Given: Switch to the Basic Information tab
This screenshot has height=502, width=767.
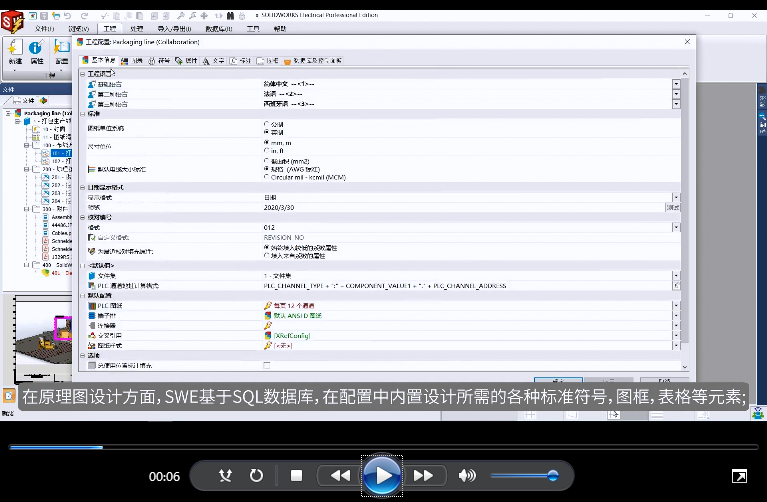Looking at the screenshot, I should (99, 60).
